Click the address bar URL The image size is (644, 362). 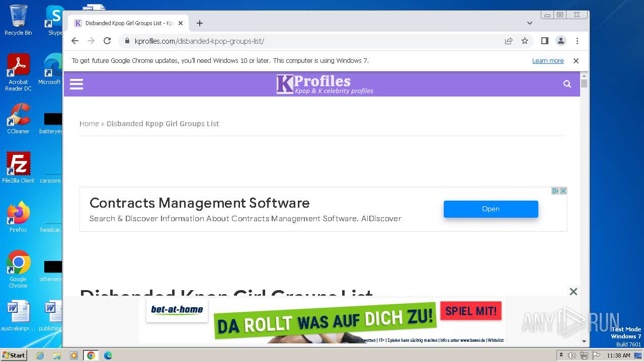(x=199, y=41)
